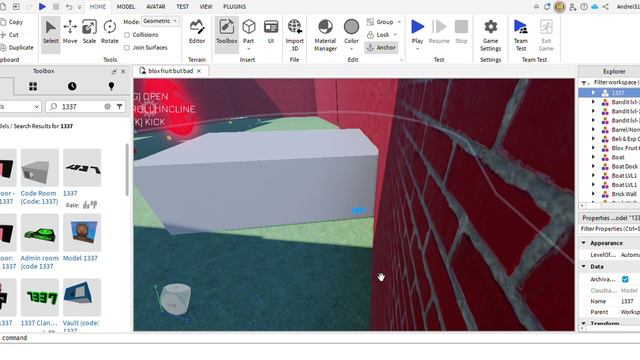Choose the Move tool
Screen dimensions: 640x360
click(x=70, y=32)
